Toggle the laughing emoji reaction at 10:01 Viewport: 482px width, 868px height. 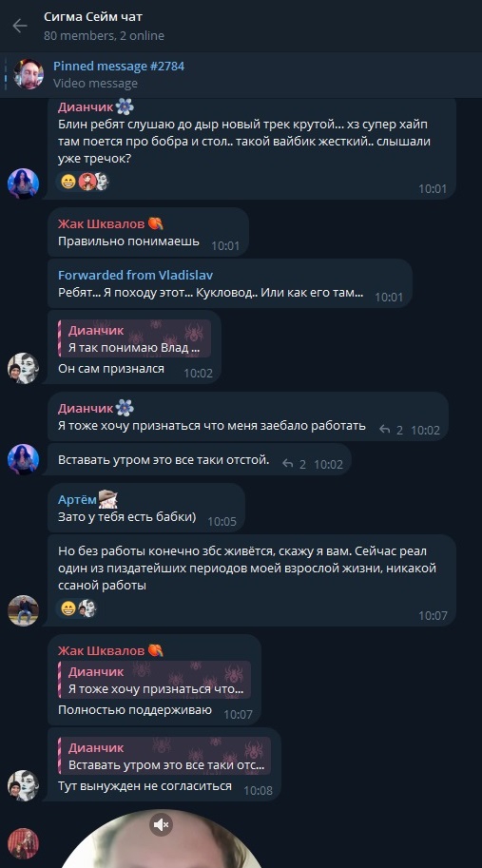coord(68,182)
